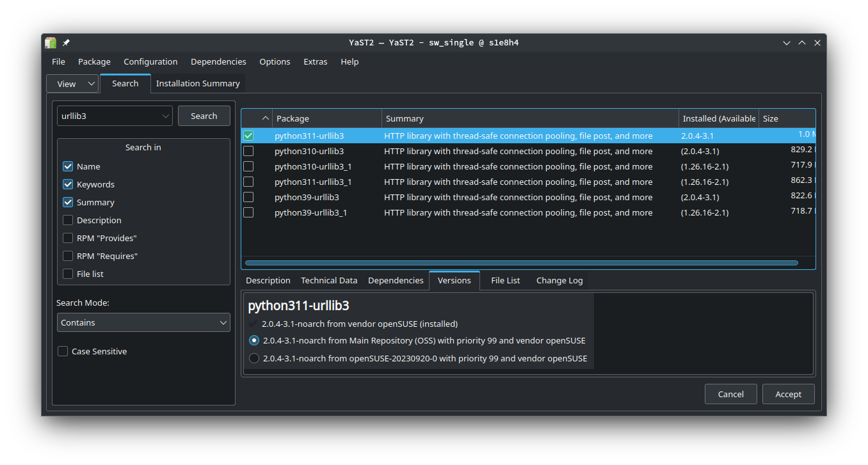Select the openSUSE-20230920-0 version radio button

[254, 358]
